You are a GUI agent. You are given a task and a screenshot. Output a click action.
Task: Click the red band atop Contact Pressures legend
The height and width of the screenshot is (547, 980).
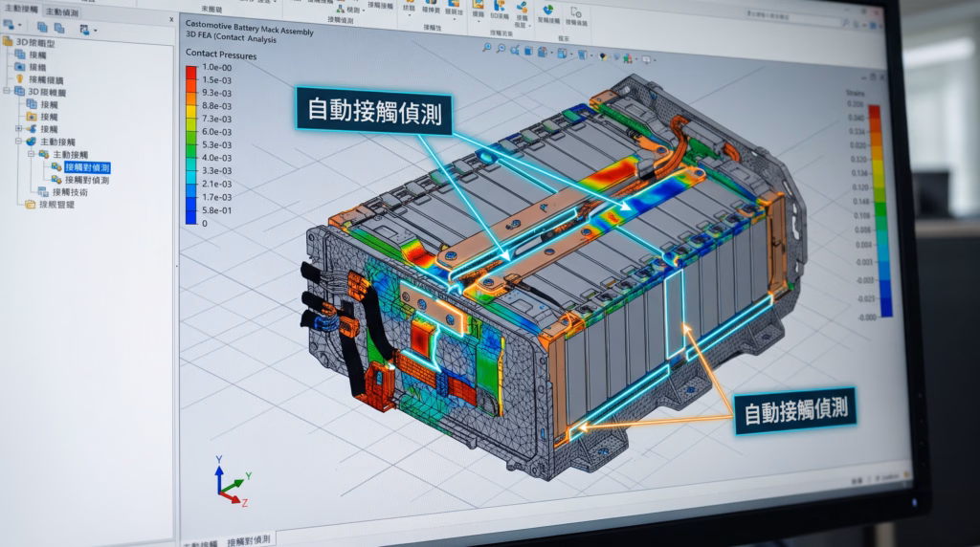(191, 73)
